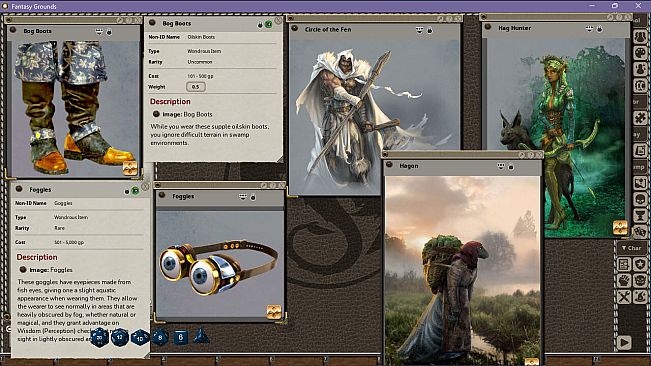Open the crossed tools icon under Char
Image resolution: width=651 pixels, height=366 pixels.
point(624,297)
